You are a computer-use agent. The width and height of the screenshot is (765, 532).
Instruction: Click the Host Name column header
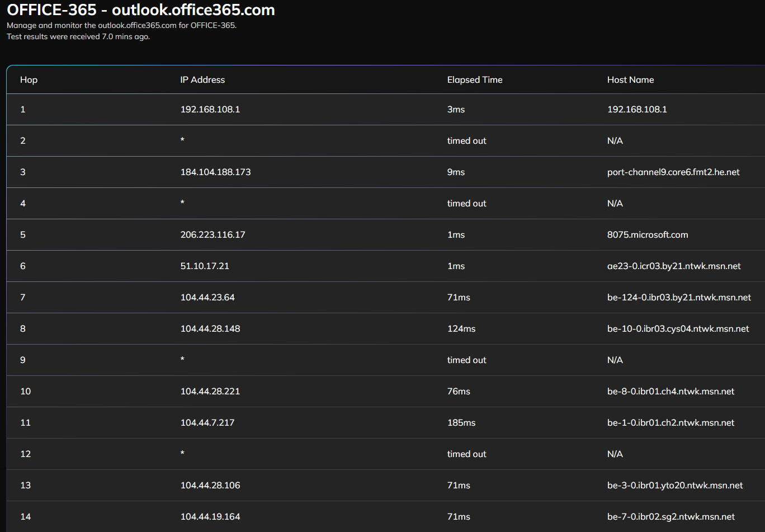click(x=630, y=79)
